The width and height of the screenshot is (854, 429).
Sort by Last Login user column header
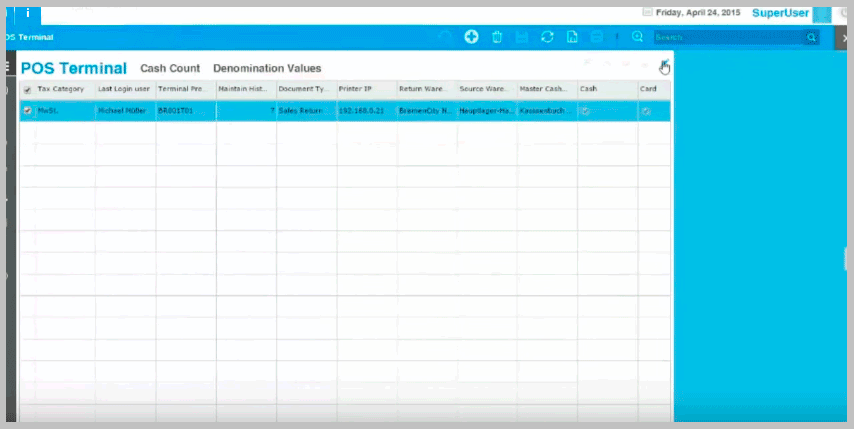tap(126, 89)
